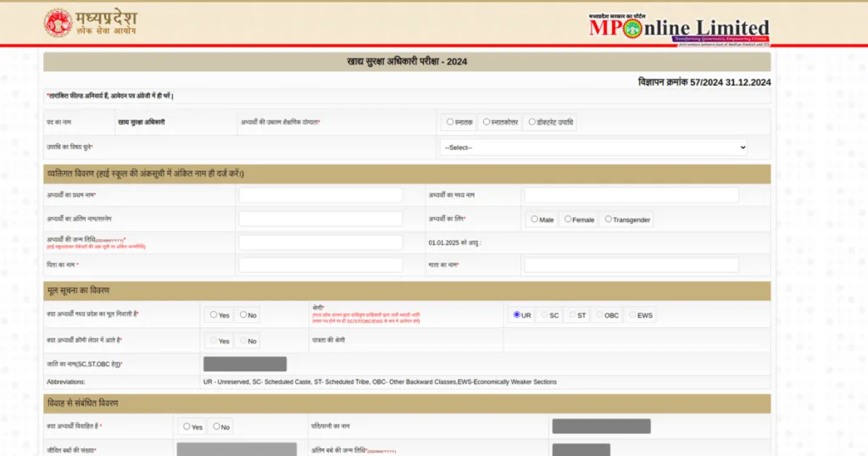Select Yes for married (विवाहित) question
Viewport: 868px width, 456px height.
tap(186, 426)
